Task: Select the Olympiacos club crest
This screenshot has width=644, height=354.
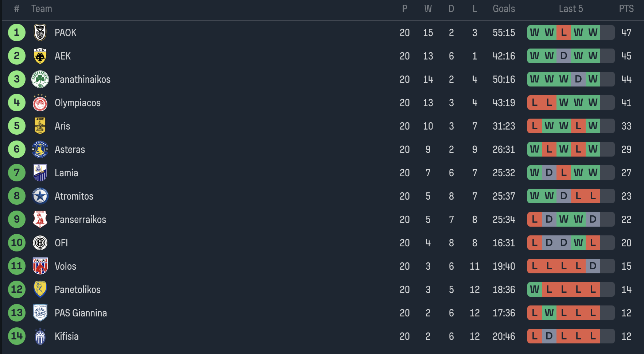Action: coord(40,103)
